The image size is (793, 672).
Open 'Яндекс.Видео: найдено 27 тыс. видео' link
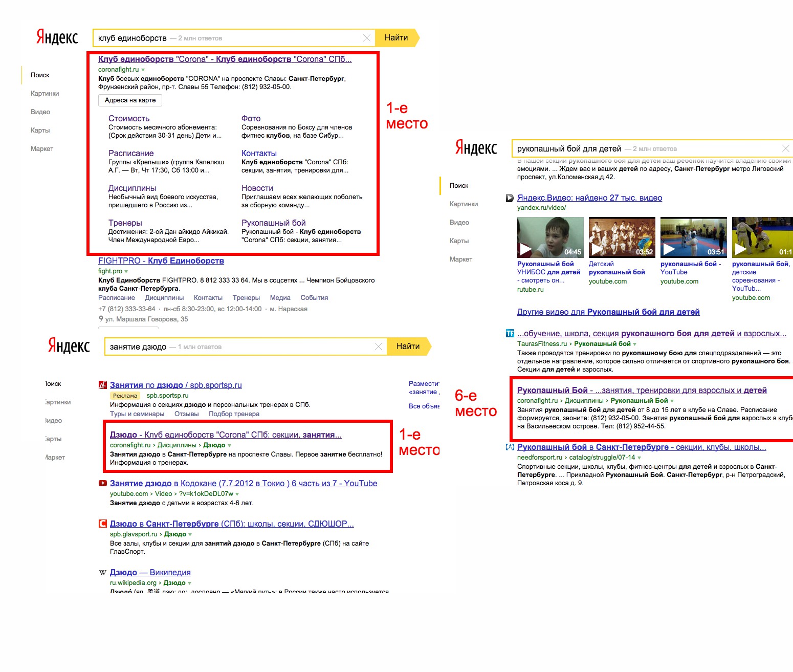click(x=589, y=198)
